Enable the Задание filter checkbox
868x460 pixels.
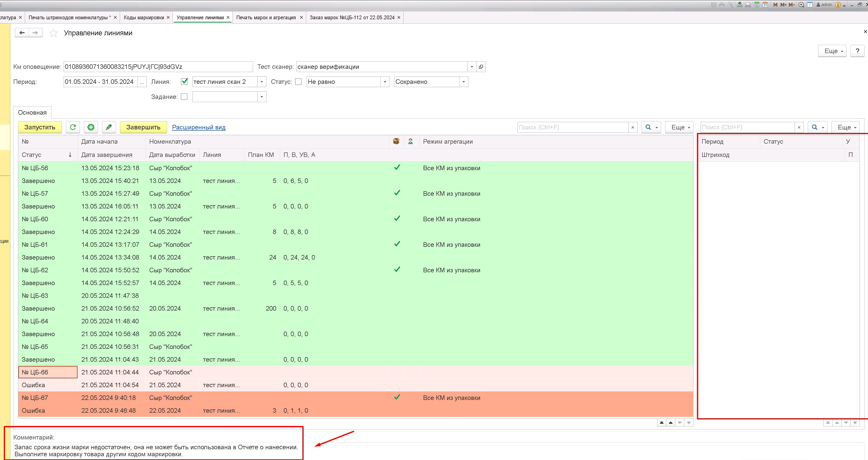pyautogui.click(x=184, y=97)
